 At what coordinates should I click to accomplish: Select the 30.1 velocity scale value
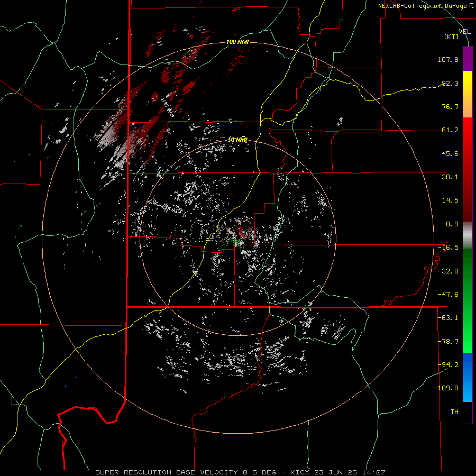[450, 177]
